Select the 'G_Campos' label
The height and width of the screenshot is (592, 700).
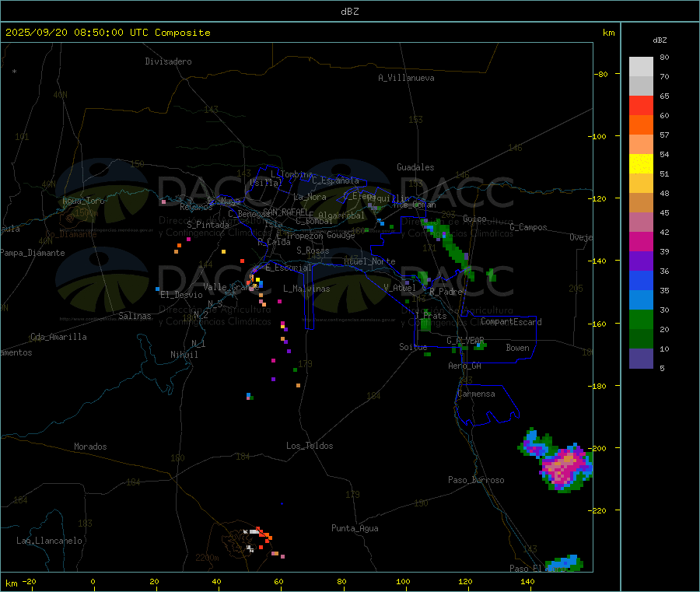pos(529,227)
